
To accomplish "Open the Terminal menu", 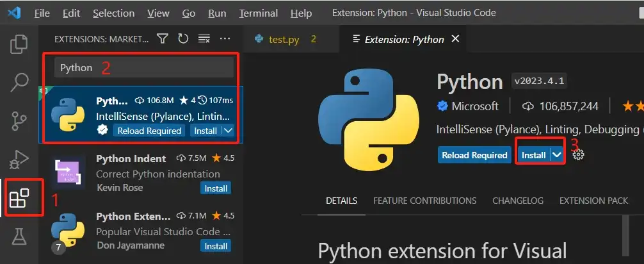I will coord(259,13).
